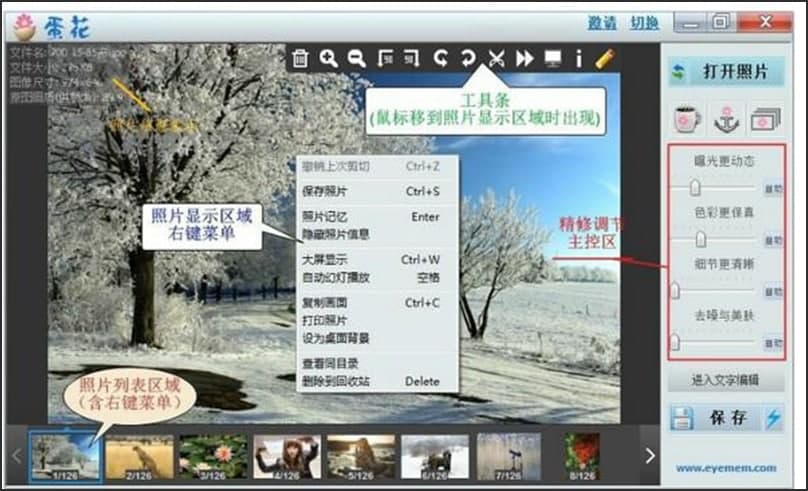Choose 复制画面 in the context menu
Screen dimensions: 808x491
pos(371,303)
